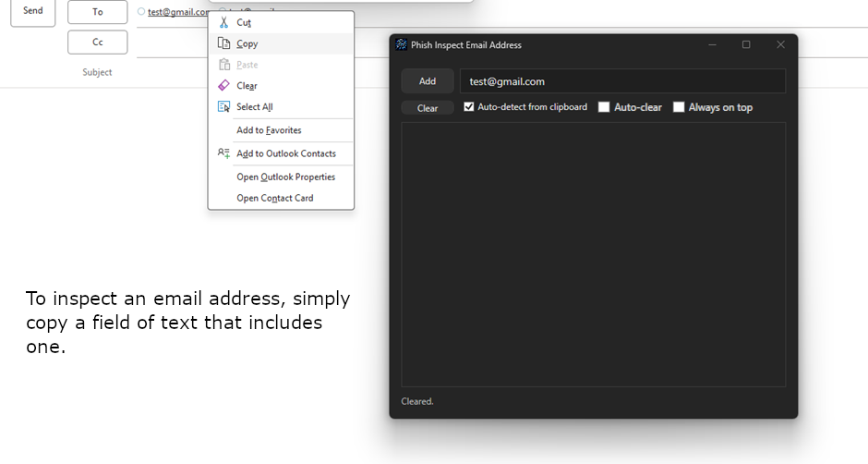
Task: Click the To recipients button
Action: [x=98, y=12]
